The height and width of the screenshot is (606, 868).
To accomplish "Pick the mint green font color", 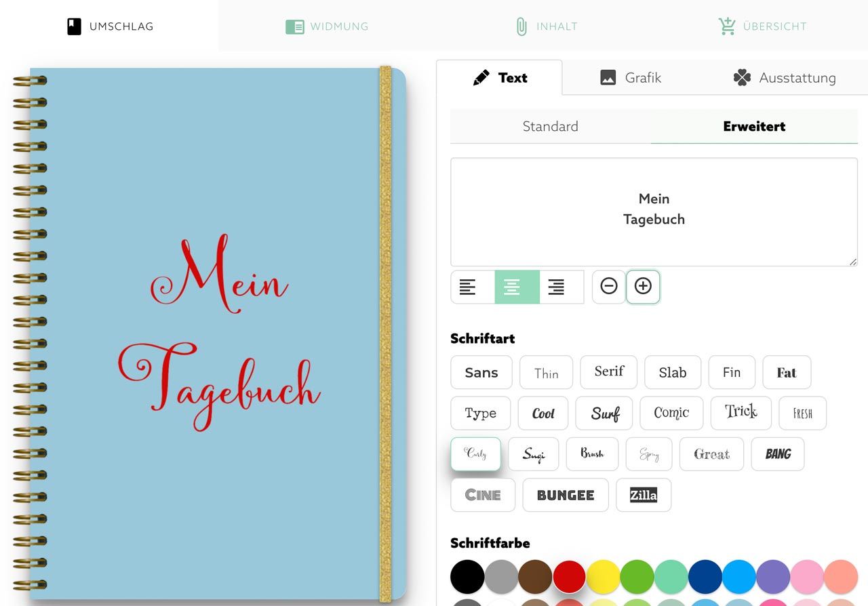I will pos(671,577).
